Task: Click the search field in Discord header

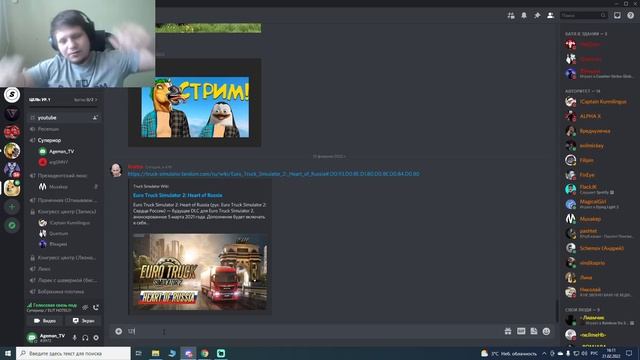Action: [584, 16]
